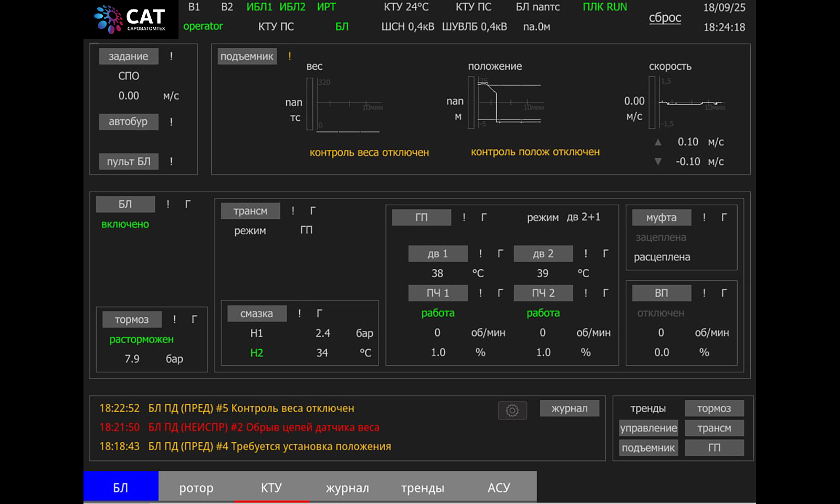Click the CAT Саровaтомтех logo

130,19
